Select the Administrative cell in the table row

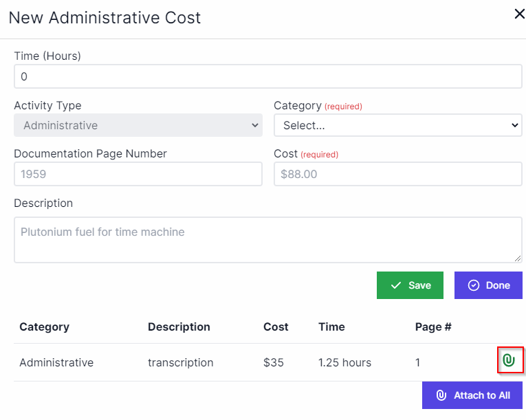click(x=56, y=362)
